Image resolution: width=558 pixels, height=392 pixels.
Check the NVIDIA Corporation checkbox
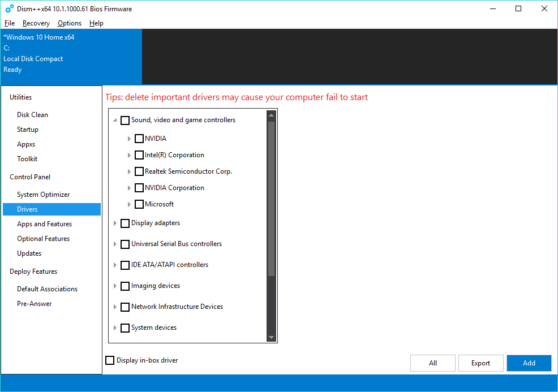coord(139,188)
